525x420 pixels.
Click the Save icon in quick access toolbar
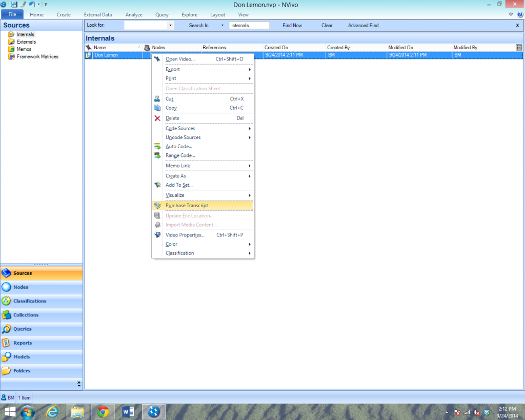click(x=14, y=4)
